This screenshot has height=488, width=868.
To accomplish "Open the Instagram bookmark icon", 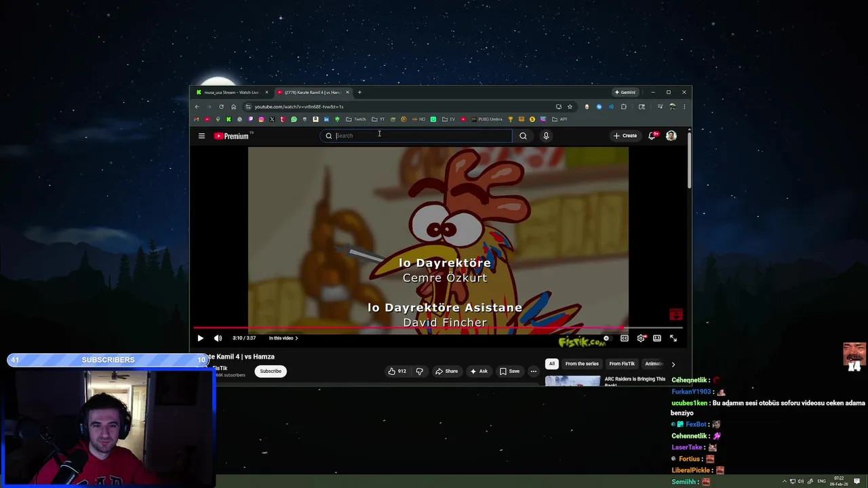I will pos(261,119).
